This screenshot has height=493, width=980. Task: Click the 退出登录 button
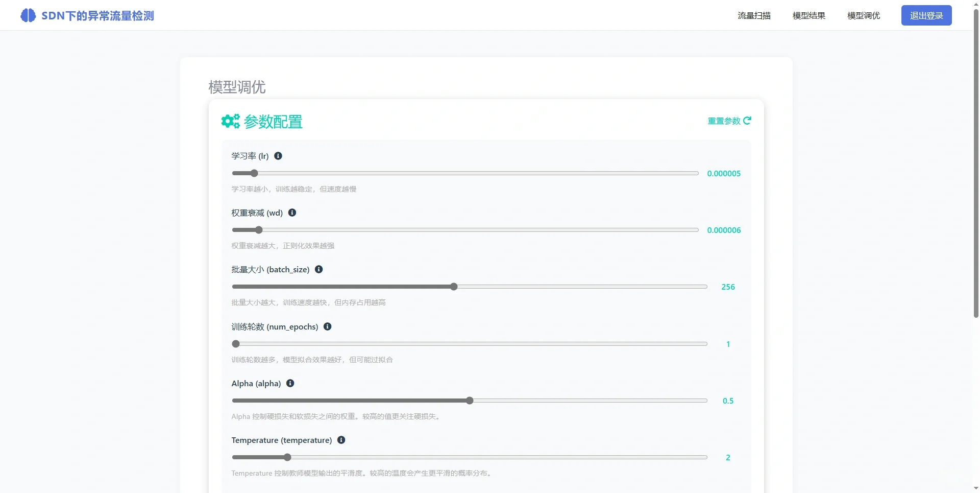(926, 15)
